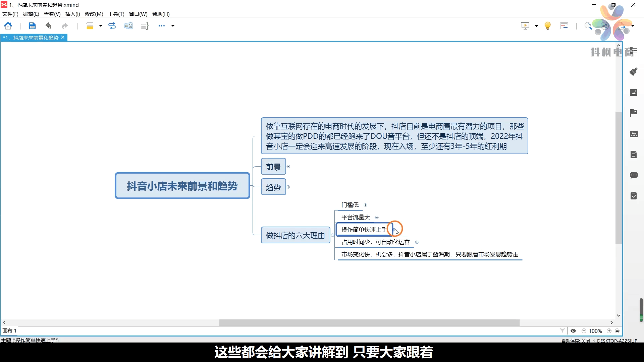
Task: Expand the 平台流量大 subtopic
Action: [377, 218]
